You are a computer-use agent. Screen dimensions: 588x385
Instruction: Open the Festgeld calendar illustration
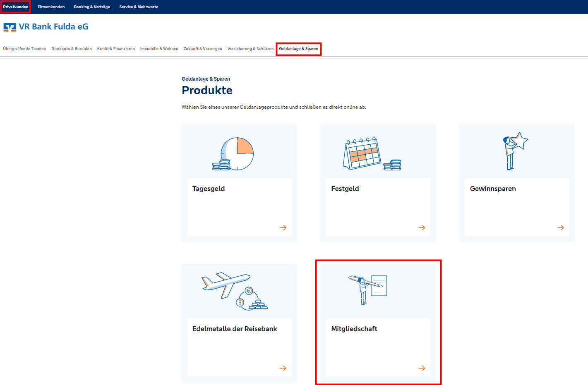tap(372, 153)
